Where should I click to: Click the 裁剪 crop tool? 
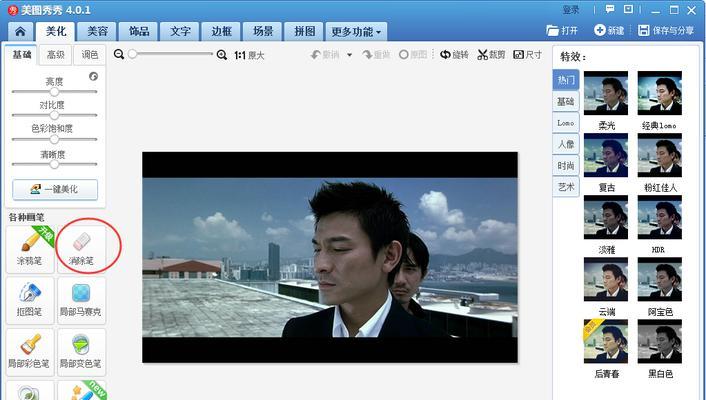point(491,55)
